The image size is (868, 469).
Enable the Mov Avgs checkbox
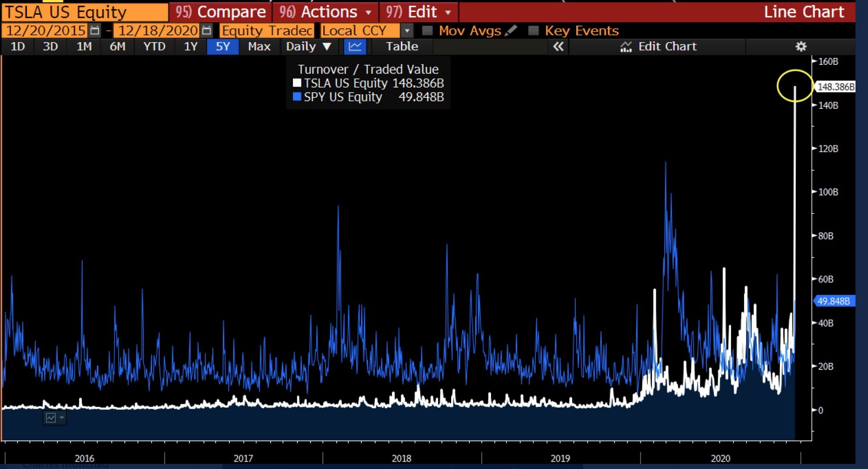pos(427,31)
